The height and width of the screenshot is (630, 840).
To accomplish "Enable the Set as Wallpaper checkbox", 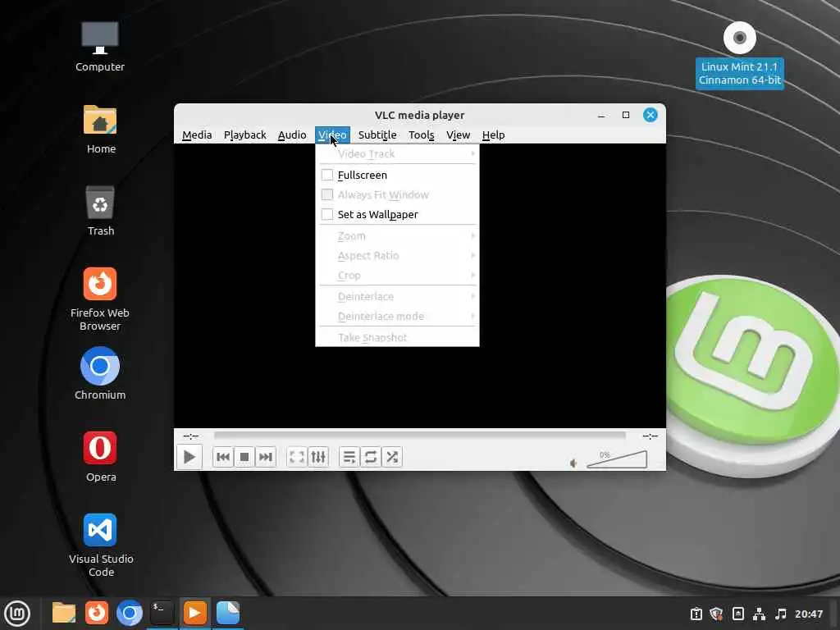I will click(326, 214).
